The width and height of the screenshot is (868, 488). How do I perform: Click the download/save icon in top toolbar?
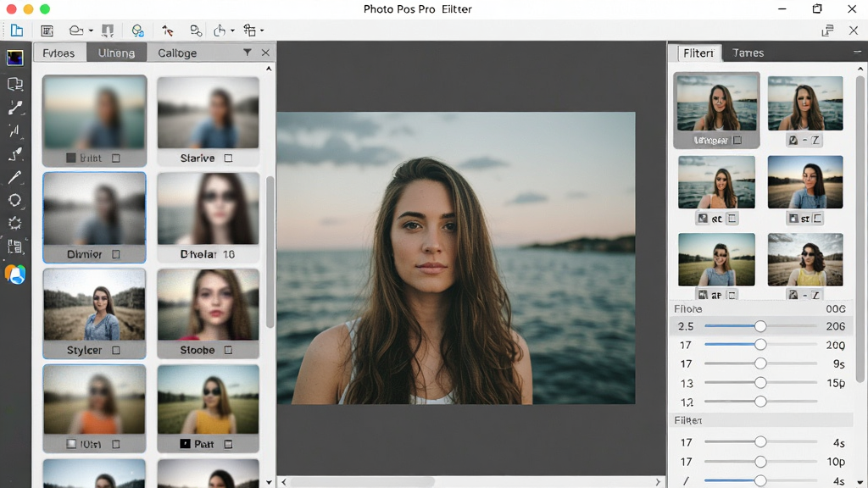108,30
